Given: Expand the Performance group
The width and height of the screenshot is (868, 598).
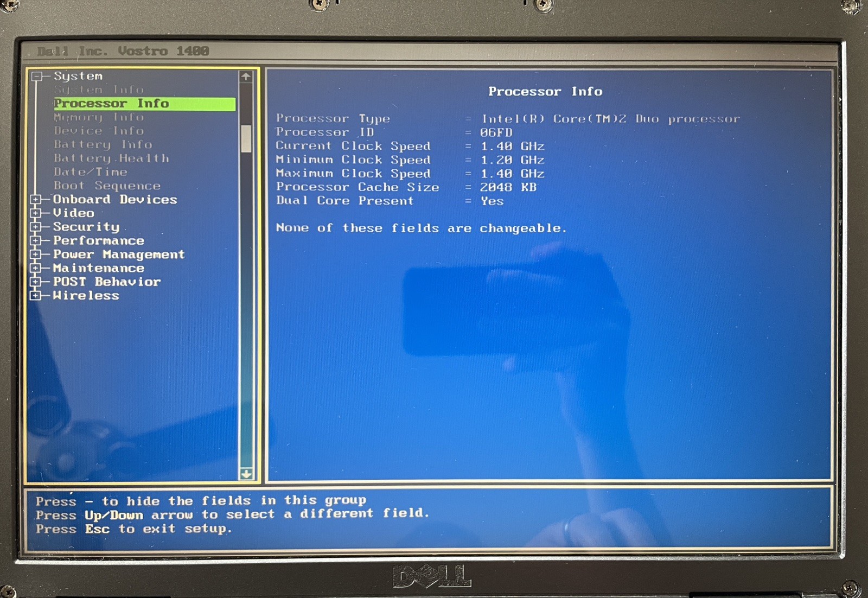Looking at the screenshot, I should 36,240.
